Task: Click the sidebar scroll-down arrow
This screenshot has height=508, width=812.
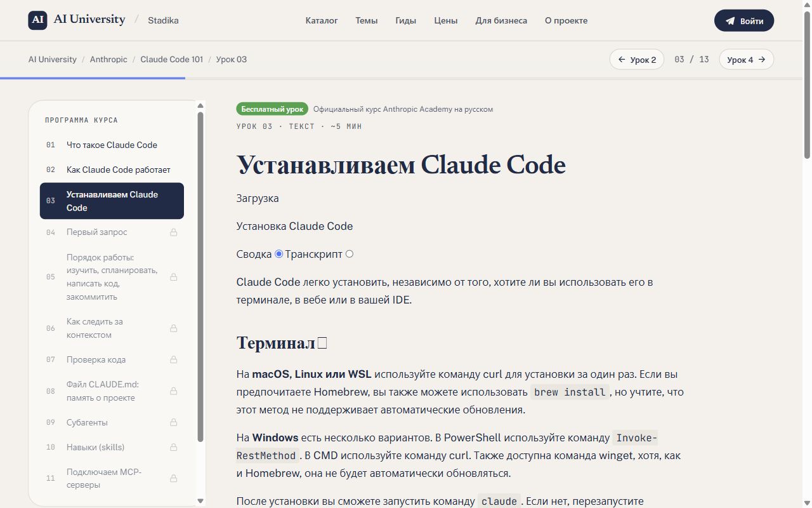Action: 200,501
